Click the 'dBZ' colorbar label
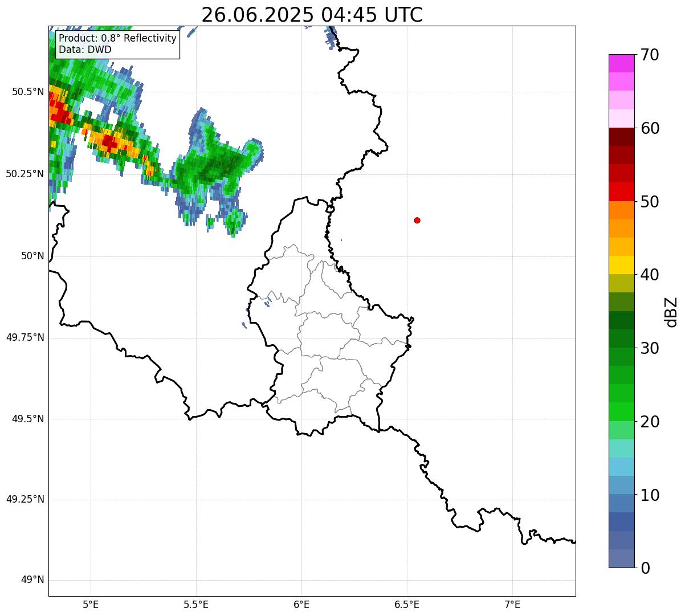The width and height of the screenshot is (685, 616). 671,311
